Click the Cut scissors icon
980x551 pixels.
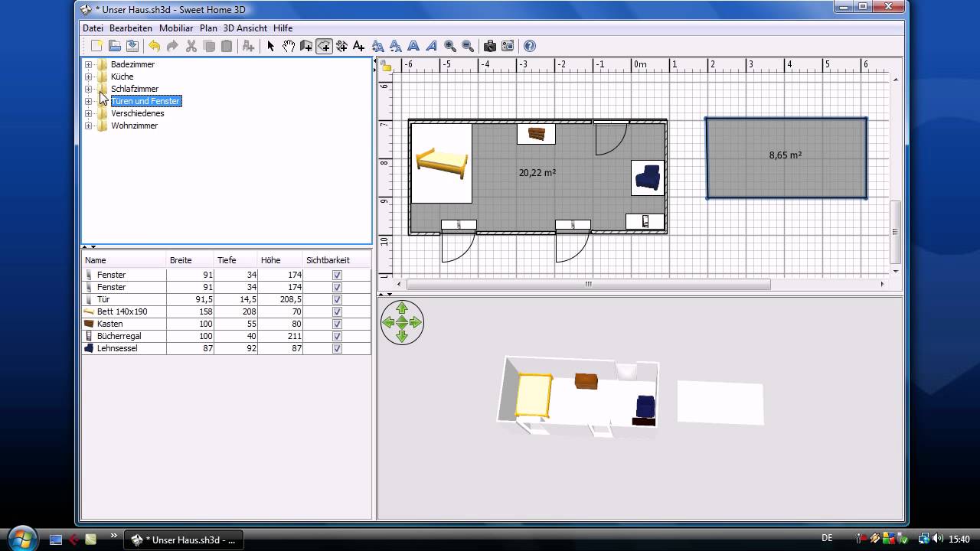tap(191, 46)
